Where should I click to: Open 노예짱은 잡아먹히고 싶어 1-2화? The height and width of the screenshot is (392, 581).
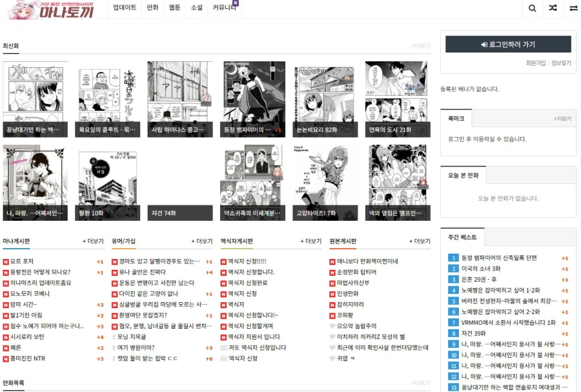tap(500, 290)
